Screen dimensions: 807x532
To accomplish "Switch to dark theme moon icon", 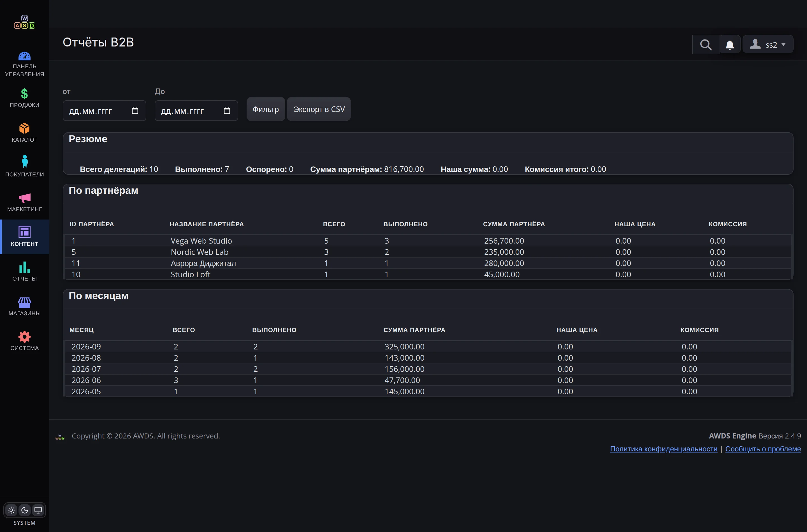I will click(x=24, y=510).
